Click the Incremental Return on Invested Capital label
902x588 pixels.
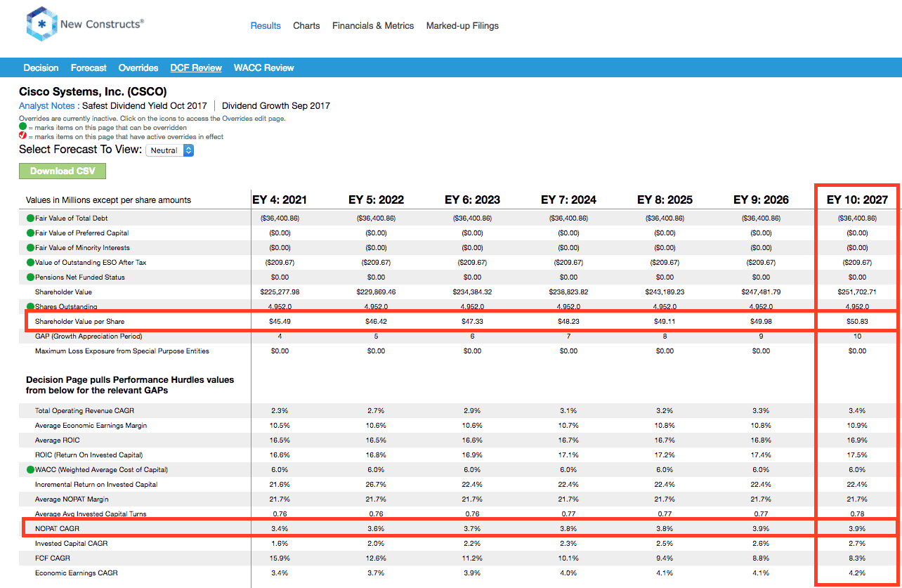pyautogui.click(x=96, y=484)
